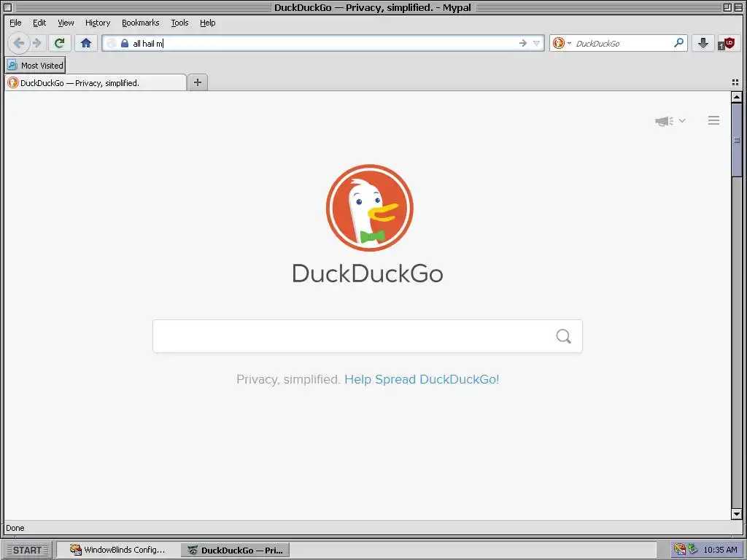Click the magnifier in the toolbar search box
The height and width of the screenshot is (560, 747).
point(679,43)
